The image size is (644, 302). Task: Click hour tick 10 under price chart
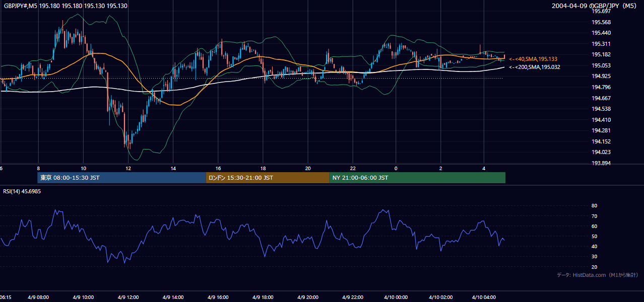[x=83, y=168]
